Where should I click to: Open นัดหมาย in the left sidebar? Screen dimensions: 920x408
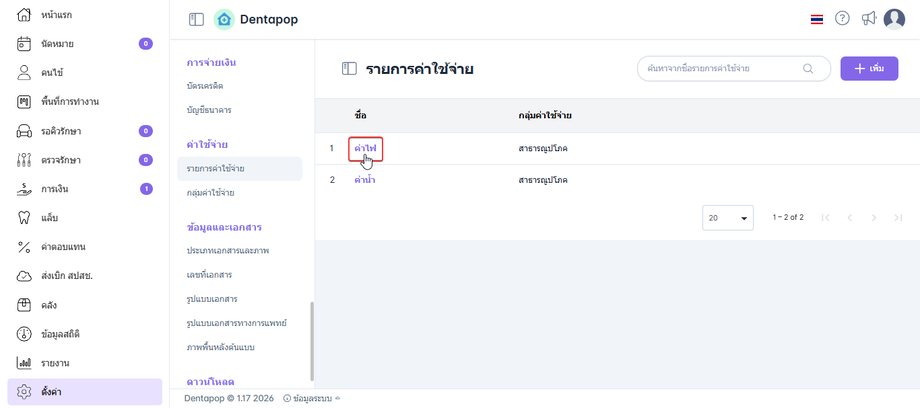click(58, 44)
